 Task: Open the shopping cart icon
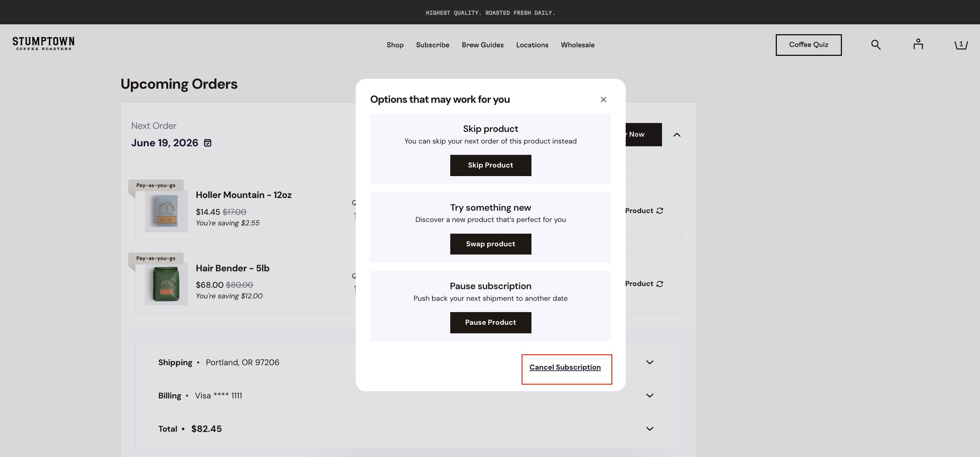click(x=961, y=45)
